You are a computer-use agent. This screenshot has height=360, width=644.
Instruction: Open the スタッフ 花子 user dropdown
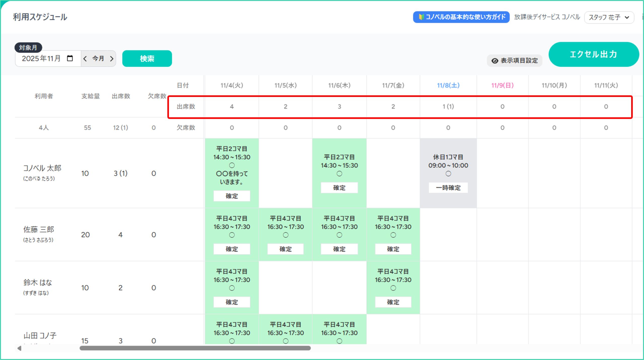(609, 17)
